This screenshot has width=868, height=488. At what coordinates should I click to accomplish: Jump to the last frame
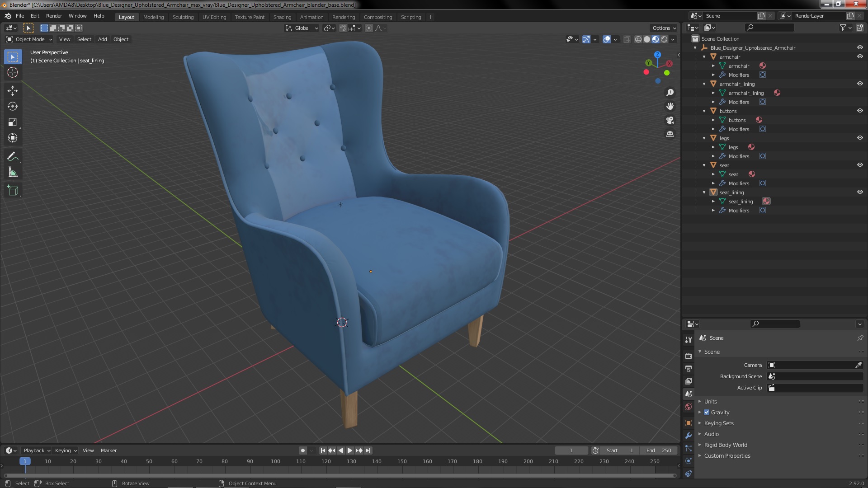click(368, 450)
